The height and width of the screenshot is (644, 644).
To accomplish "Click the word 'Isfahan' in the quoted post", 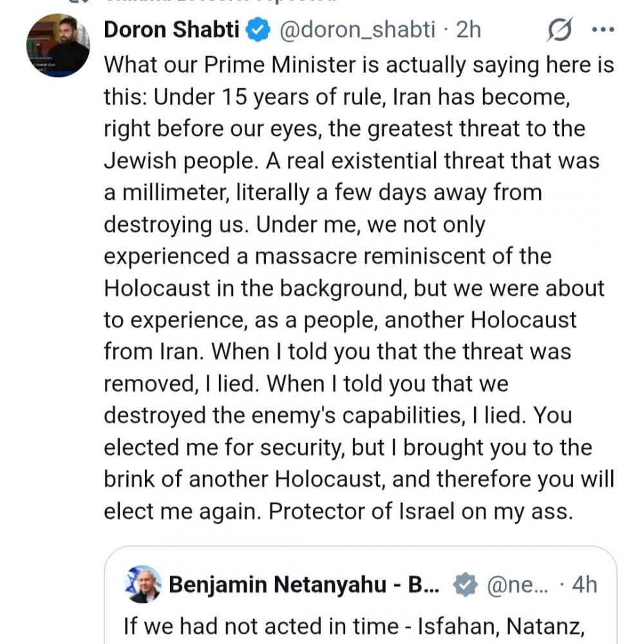I will (x=453, y=626).
